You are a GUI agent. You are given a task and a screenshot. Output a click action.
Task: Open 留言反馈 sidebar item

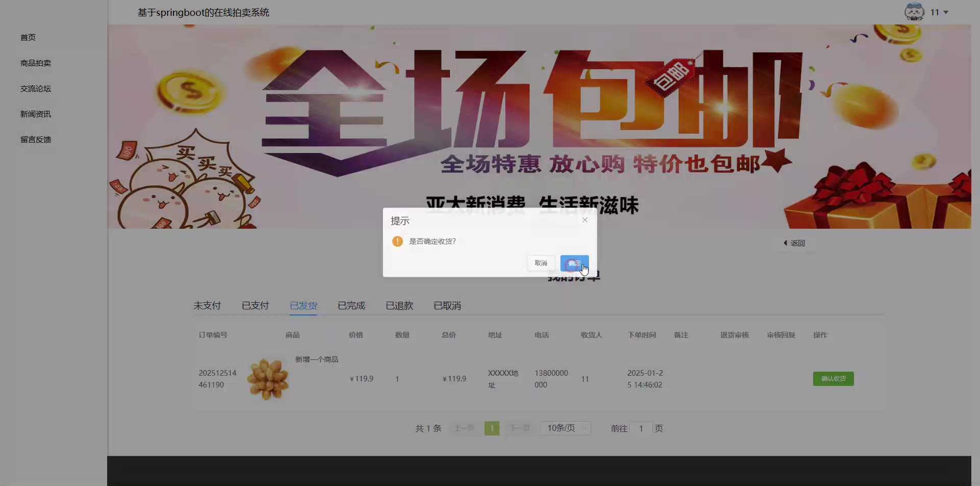click(36, 140)
